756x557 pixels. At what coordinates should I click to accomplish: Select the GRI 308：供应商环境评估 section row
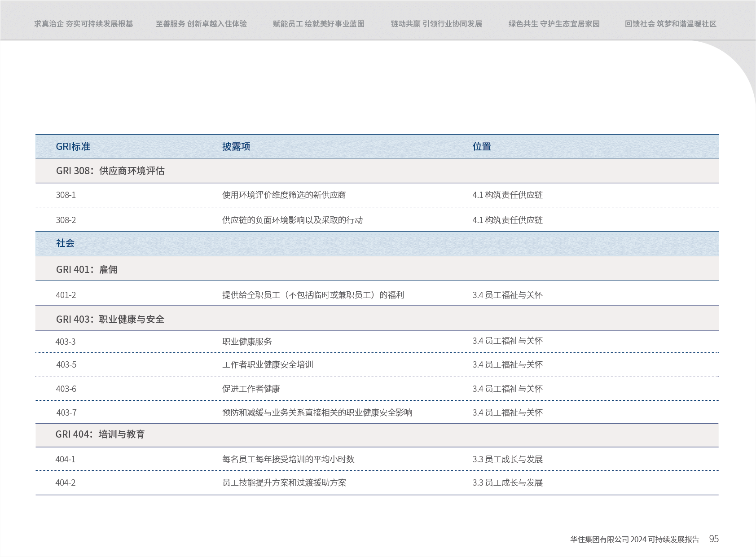pos(110,171)
